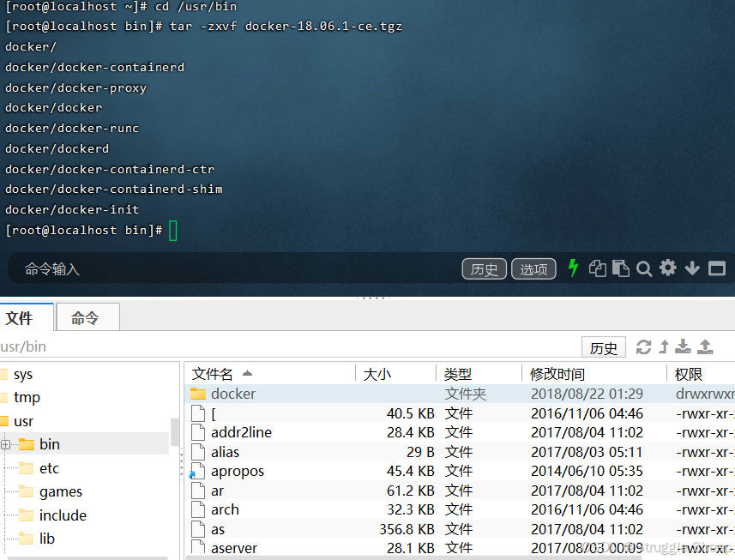Open terminal search with magnifier icon
Viewport: 735px width, 560px height.
point(644,269)
